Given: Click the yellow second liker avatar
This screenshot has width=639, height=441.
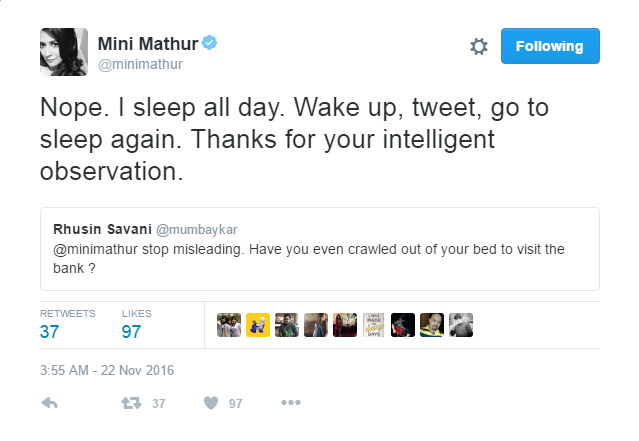Looking at the screenshot, I should 257,325.
